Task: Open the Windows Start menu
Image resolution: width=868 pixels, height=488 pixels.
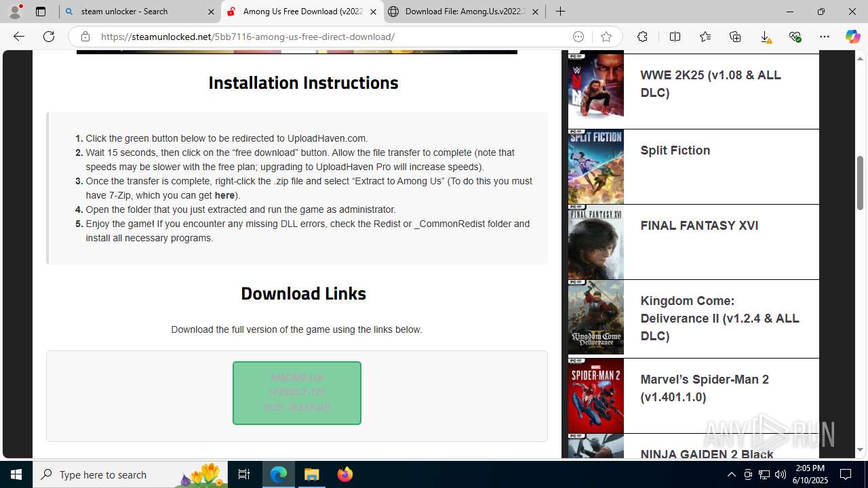Action: pos(16,474)
